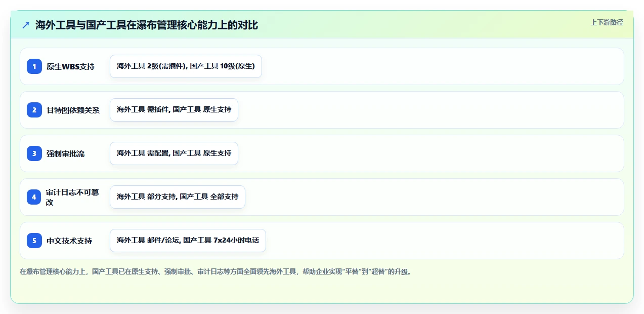Click the arrow icon beside the comparison title

coord(26,25)
